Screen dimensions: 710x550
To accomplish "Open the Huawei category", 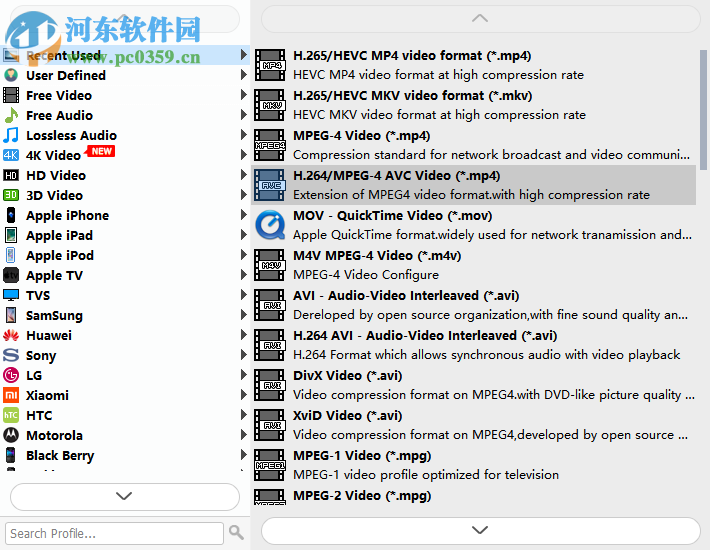I will click(x=125, y=335).
